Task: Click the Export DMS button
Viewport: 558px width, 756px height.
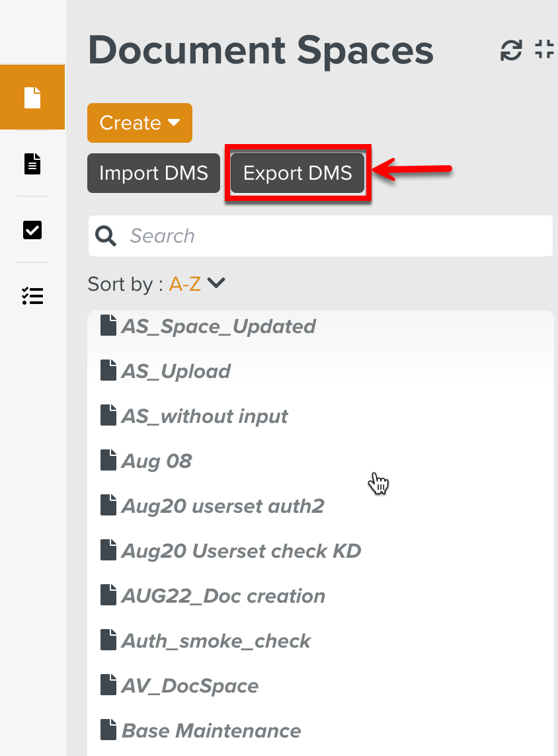Action: coord(297,172)
